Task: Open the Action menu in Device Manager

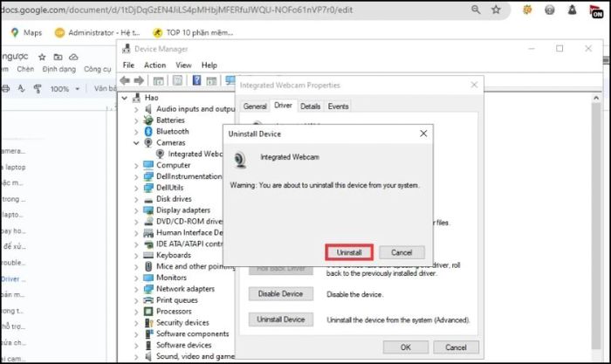Action: pyautogui.click(x=154, y=65)
